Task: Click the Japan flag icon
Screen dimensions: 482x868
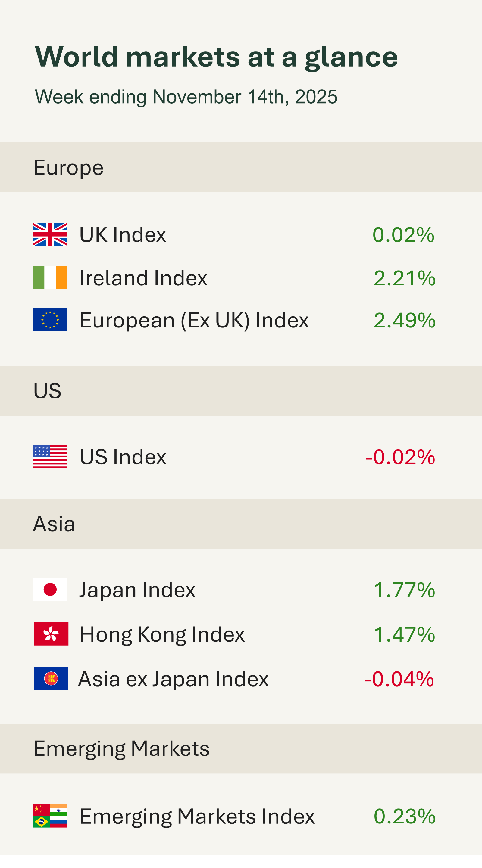Action: click(50, 589)
